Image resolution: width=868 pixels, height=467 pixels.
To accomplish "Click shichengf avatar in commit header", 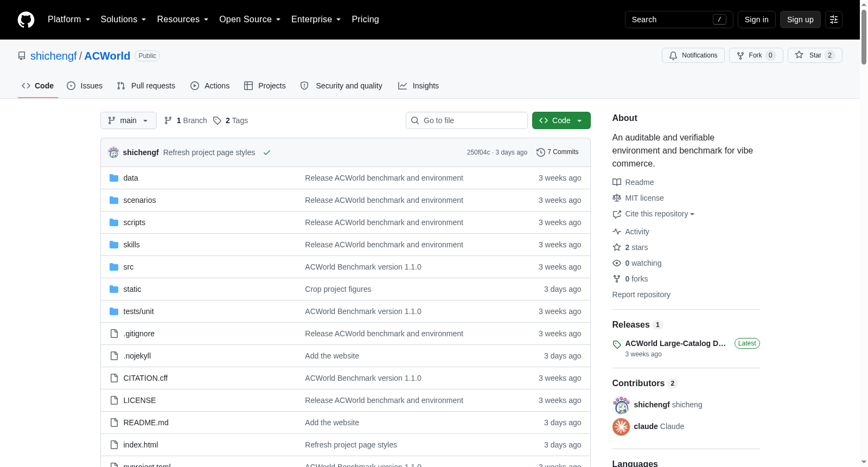I will [113, 152].
